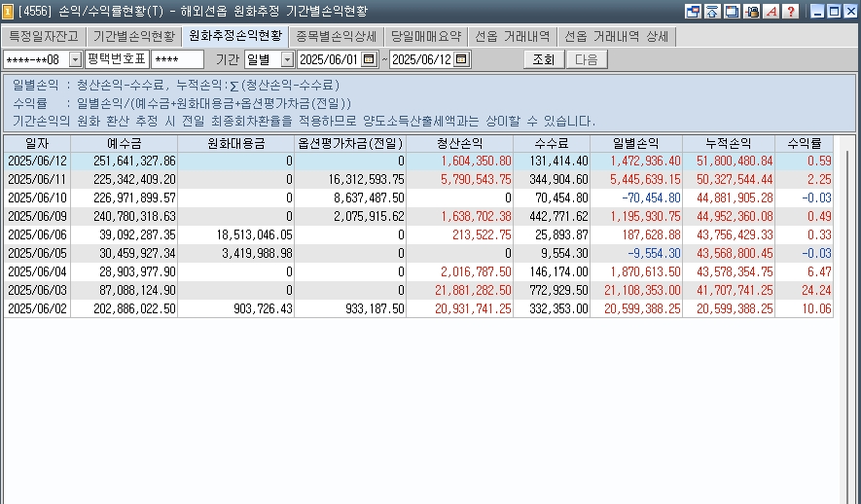Click cumulative profit 51,800,480.84
Viewport: 861px width, 504px height.
(735, 161)
